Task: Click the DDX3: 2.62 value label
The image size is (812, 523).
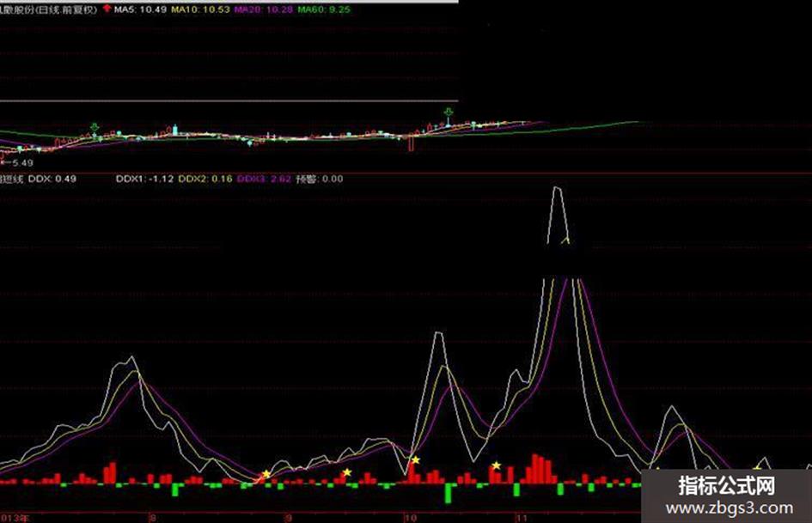Action: [264, 179]
